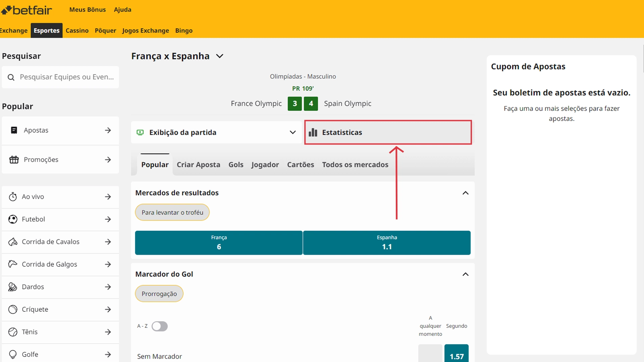Select the Sem Marcador 1.57 odds
The image size is (644, 362).
[457, 353]
